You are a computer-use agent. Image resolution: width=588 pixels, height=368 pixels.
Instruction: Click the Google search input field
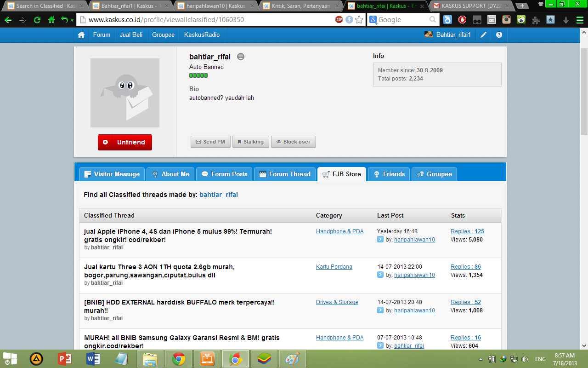pos(403,20)
